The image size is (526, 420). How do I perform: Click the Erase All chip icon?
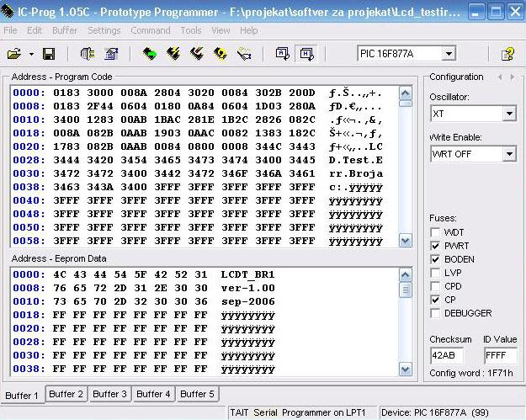point(220,54)
